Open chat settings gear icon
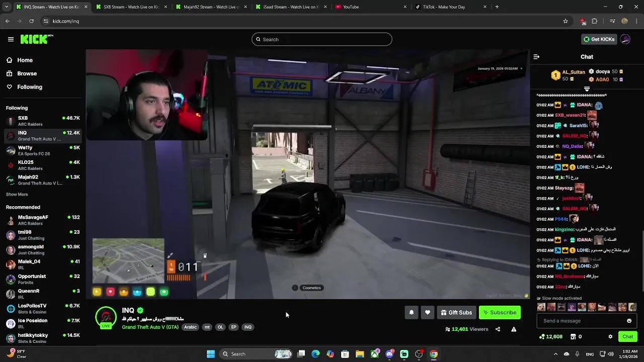This screenshot has width=644, height=362. click(610, 336)
